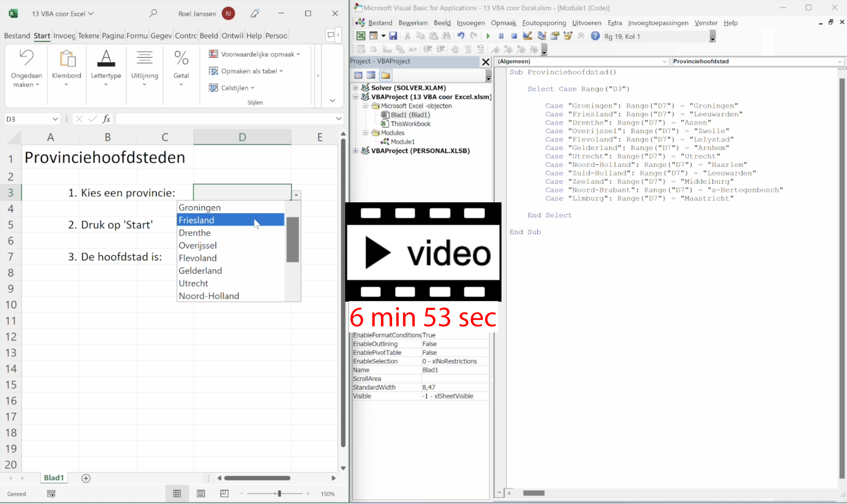Open the Foutopsporing menu
Viewport: 847px width, 504px height.
(x=544, y=23)
